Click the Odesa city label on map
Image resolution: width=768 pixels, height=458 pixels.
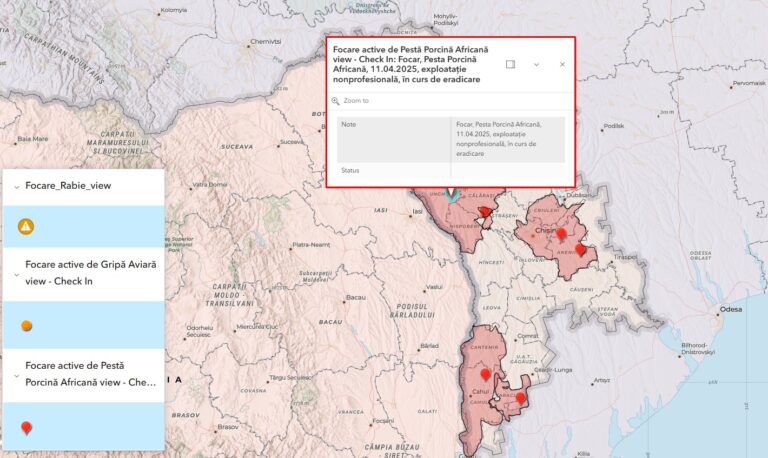click(732, 310)
